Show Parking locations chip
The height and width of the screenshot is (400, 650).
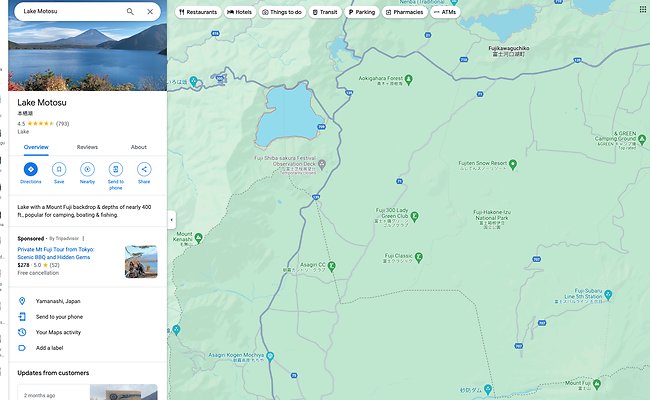pos(361,12)
